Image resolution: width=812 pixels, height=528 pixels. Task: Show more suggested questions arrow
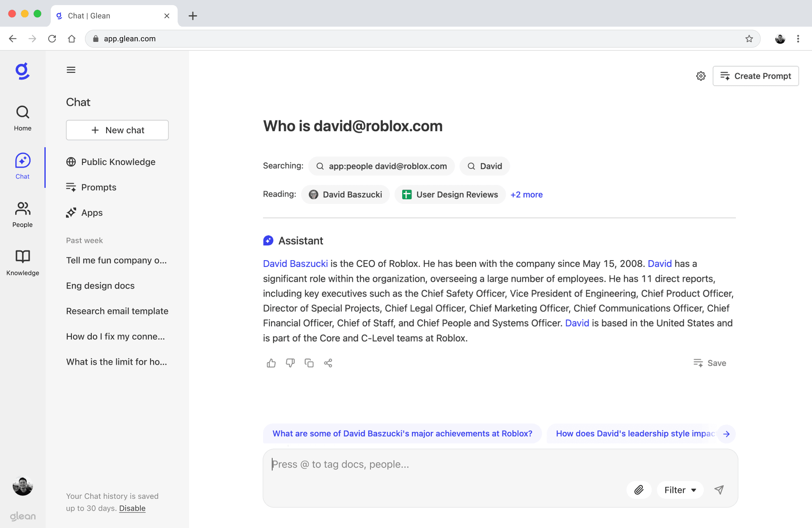tap(727, 434)
